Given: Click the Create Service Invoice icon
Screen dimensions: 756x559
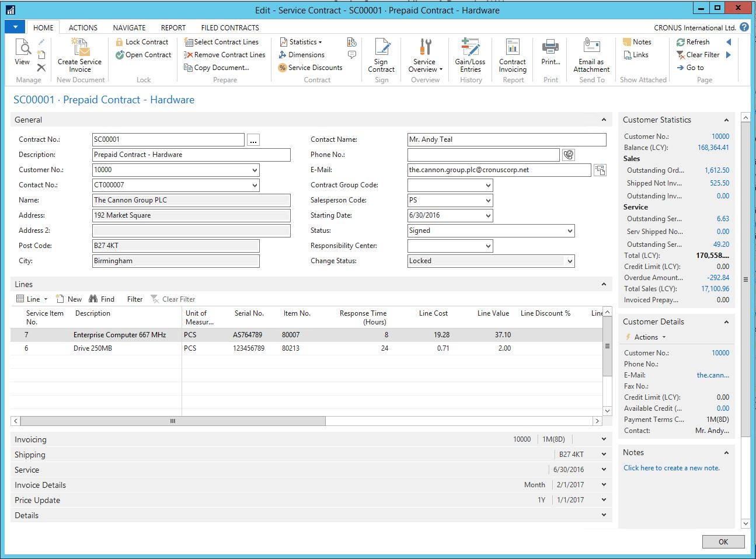Looking at the screenshot, I should click(79, 56).
